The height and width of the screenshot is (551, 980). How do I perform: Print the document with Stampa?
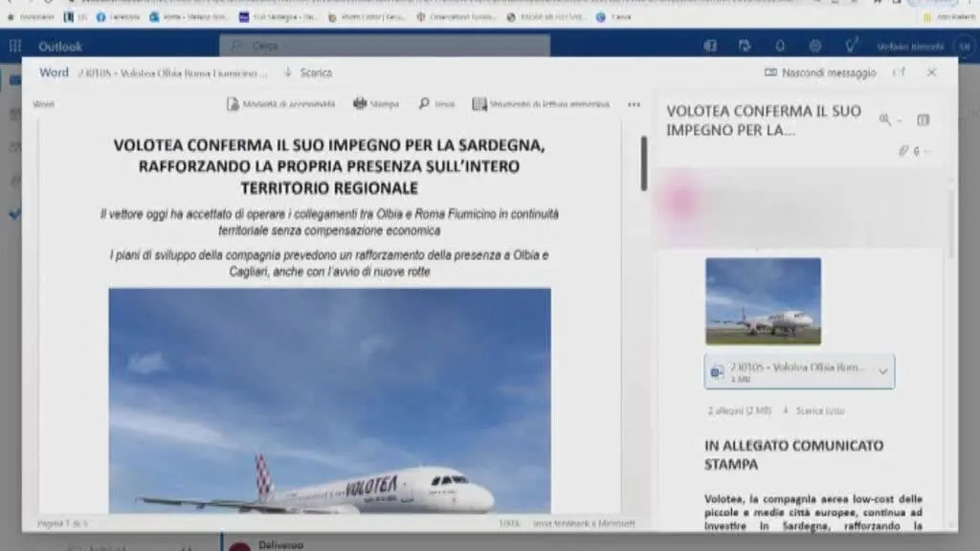pos(376,103)
